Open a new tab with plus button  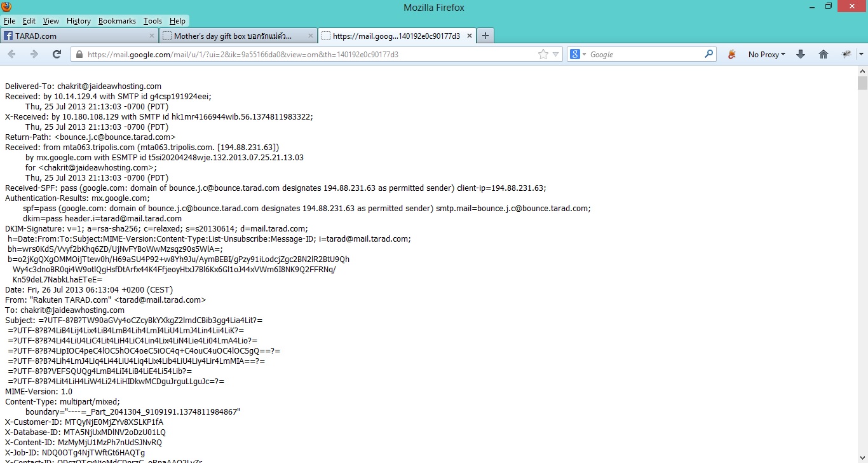point(485,36)
